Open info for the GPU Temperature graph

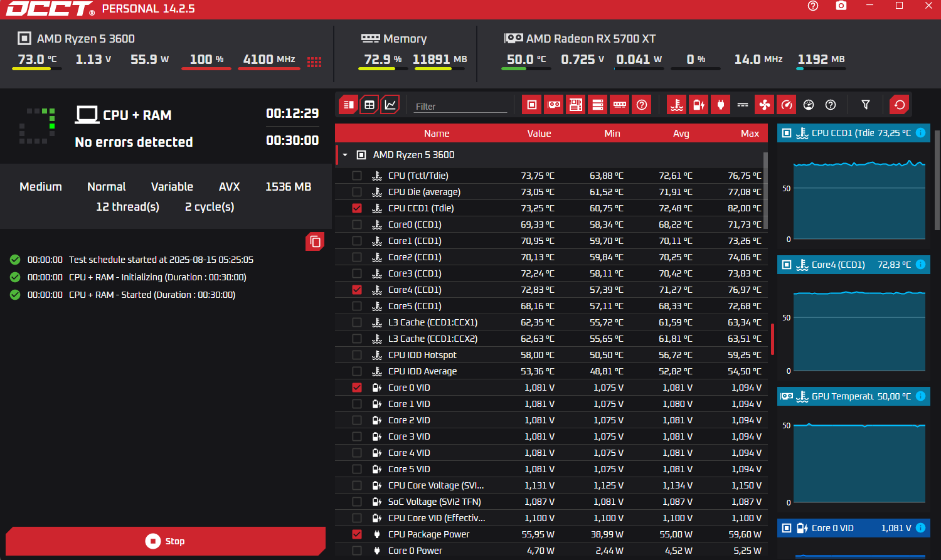[x=920, y=396]
